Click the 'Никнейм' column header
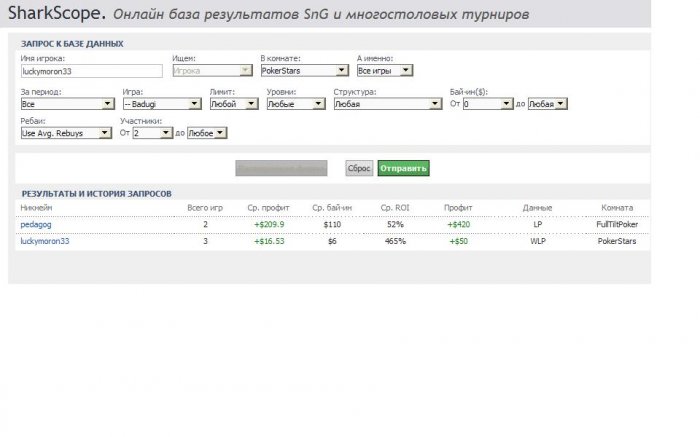 (x=36, y=208)
